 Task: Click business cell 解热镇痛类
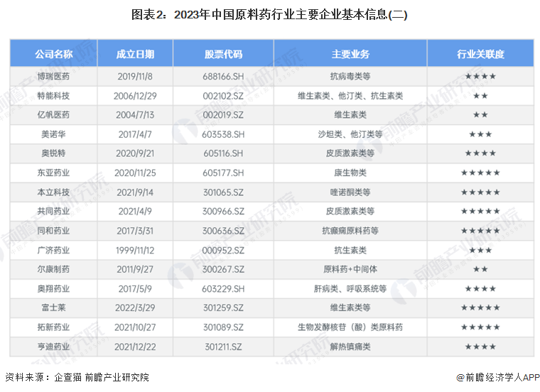pyautogui.click(x=350, y=347)
